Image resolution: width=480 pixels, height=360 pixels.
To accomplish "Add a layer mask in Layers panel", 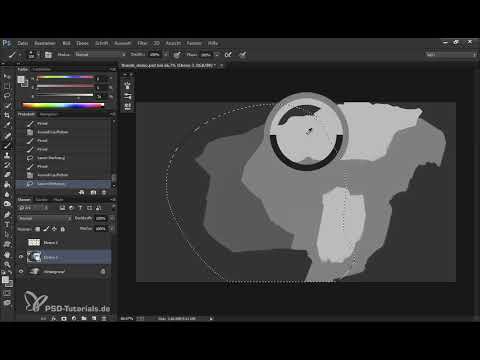I will pyautogui.click(x=64, y=318).
